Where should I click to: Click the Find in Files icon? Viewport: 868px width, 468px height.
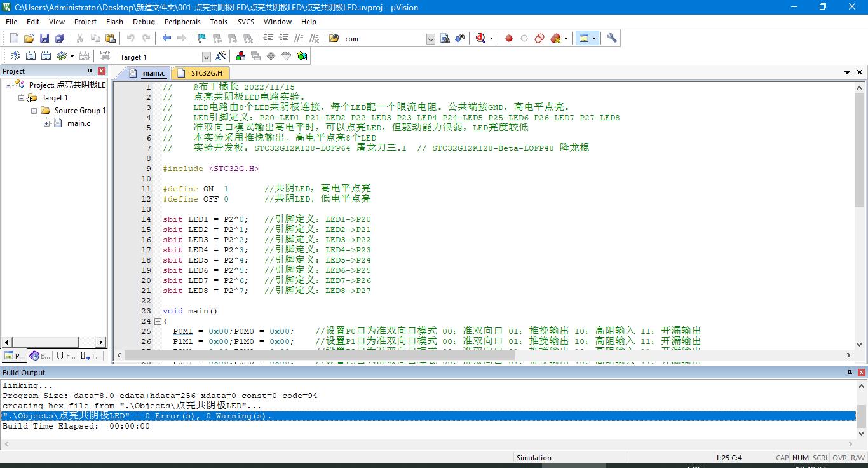click(x=334, y=38)
